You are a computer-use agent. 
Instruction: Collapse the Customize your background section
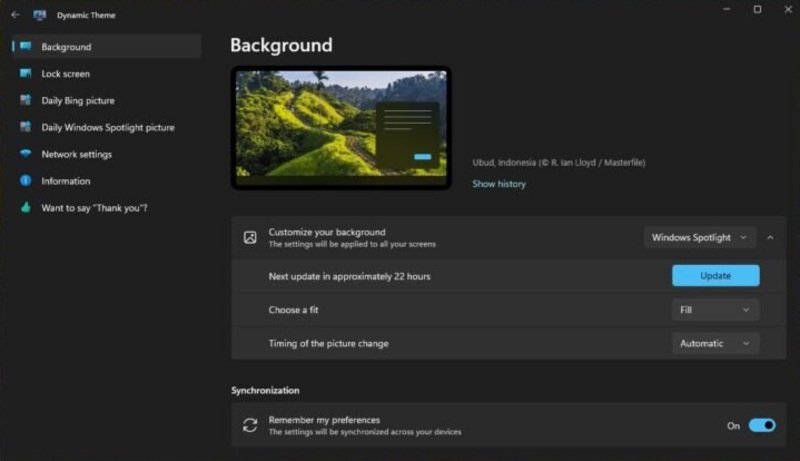(x=770, y=238)
